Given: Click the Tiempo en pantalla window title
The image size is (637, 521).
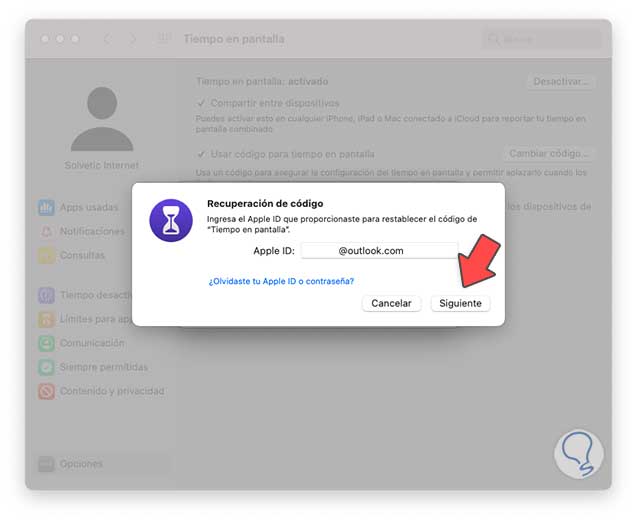Looking at the screenshot, I should (x=234, y=39).
